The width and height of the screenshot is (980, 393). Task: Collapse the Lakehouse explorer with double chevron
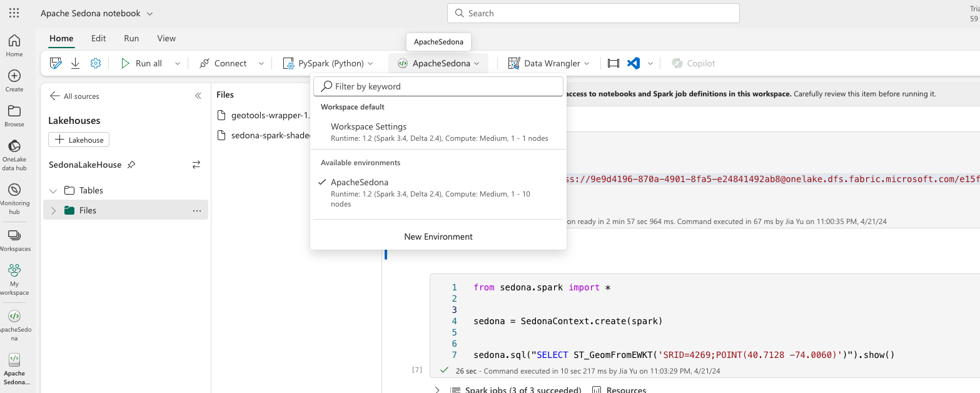pos(198,96)
